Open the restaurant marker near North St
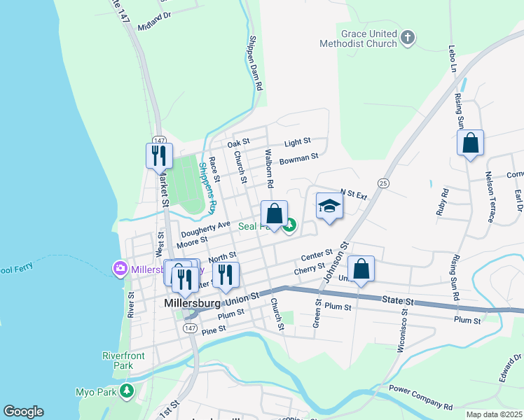 tap(226, 277)
